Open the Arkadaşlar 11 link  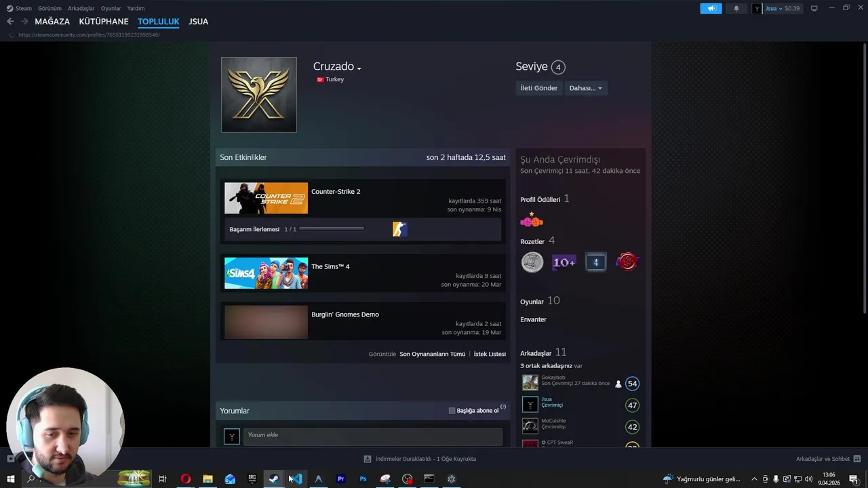[543, 352]
